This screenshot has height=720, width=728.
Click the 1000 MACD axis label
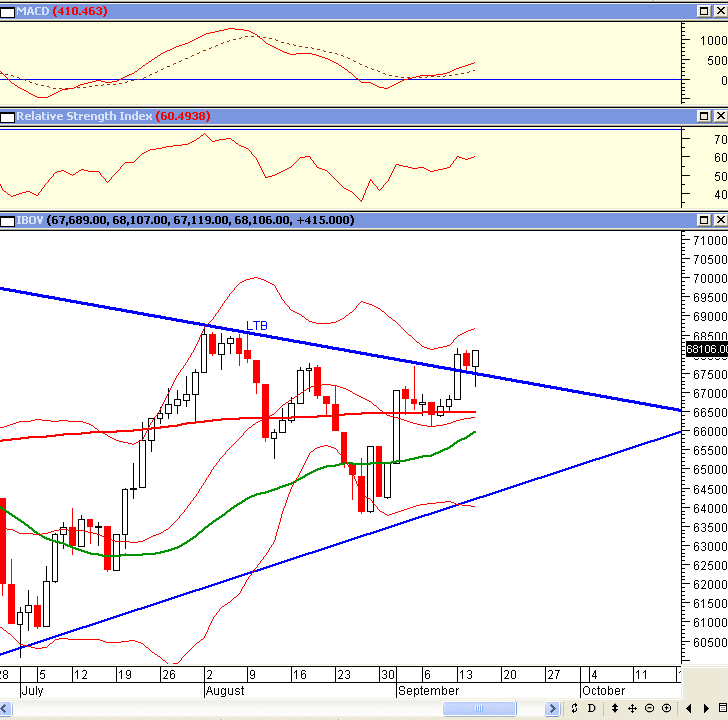click(x=714, y=41)
